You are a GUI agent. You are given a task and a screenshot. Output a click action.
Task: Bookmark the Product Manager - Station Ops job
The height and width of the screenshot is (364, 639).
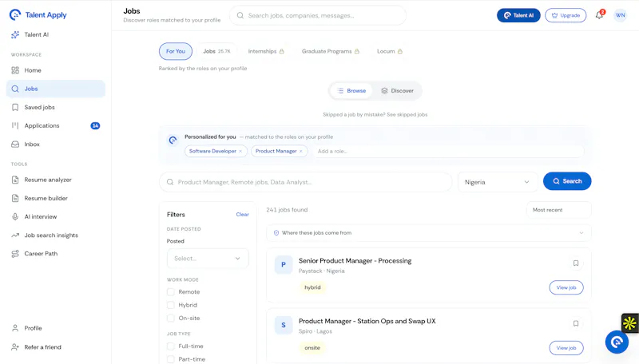pos(576,323)
